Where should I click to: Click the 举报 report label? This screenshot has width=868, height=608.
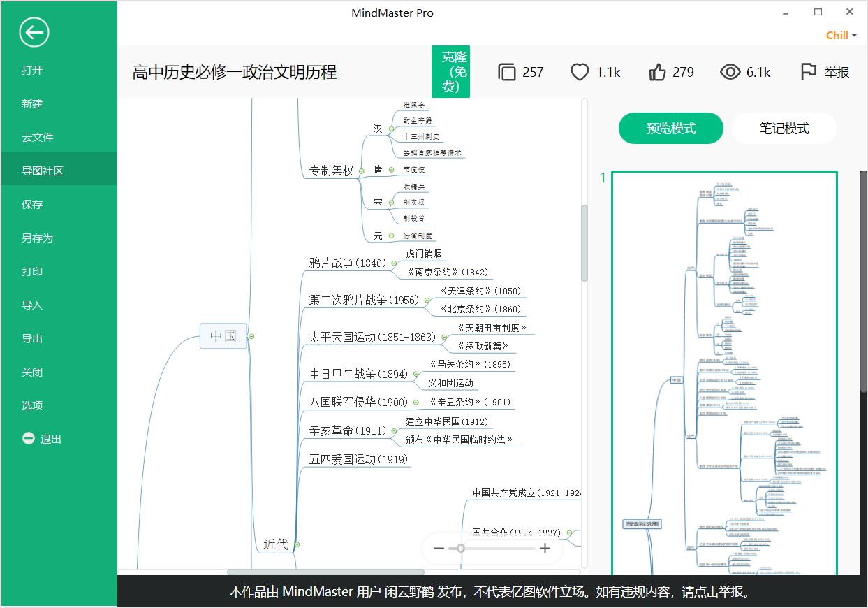point(837,72)
